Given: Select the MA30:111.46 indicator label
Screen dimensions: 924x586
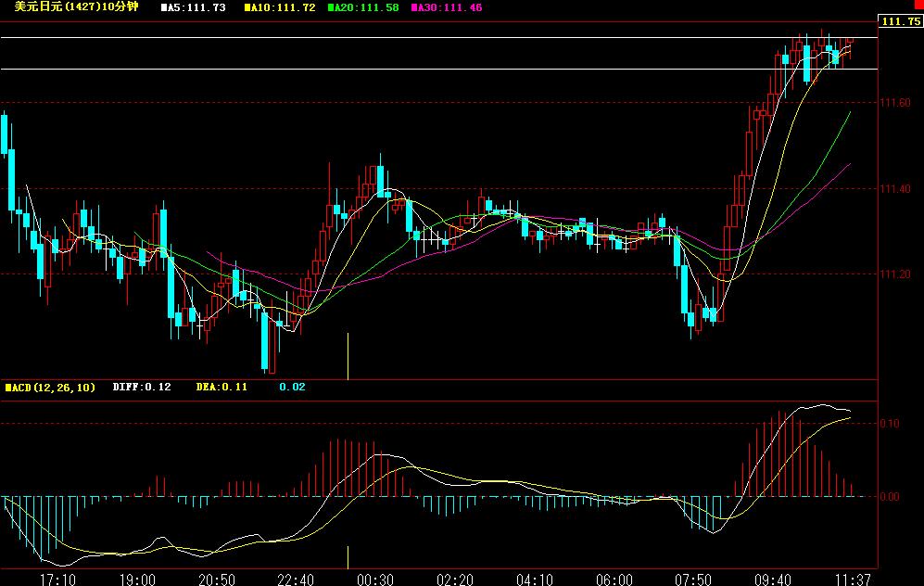Looking at the screenshot, I should pos(446,7).
